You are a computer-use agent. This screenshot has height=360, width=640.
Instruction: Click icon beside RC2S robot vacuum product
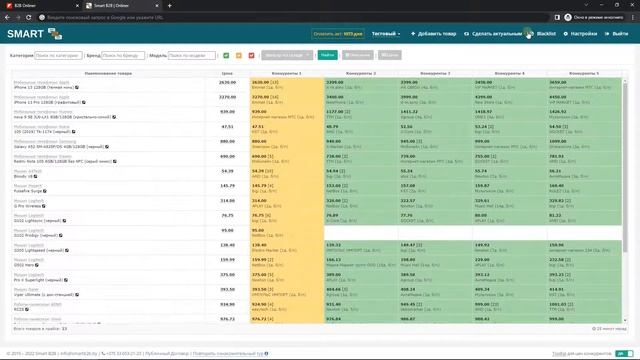pyautogui.click(x=27, y=309)
